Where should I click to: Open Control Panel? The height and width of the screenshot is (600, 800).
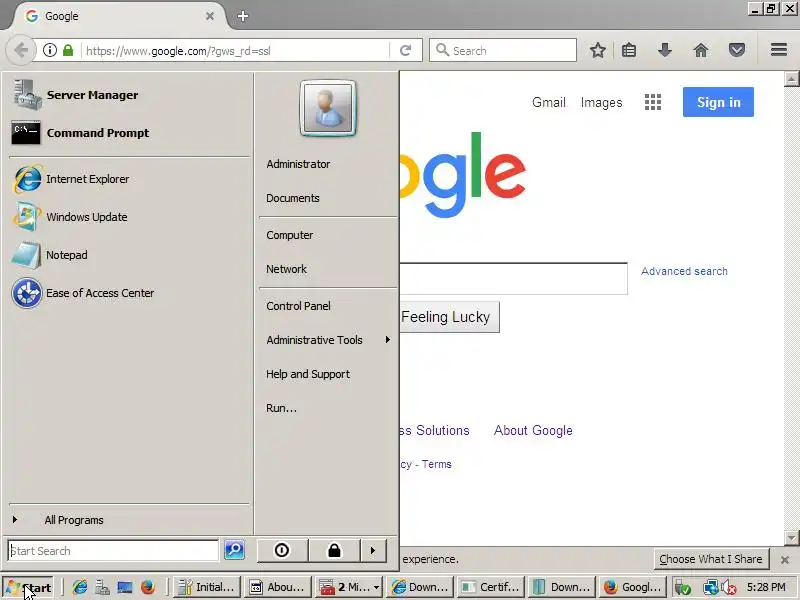tap(298, 306)
